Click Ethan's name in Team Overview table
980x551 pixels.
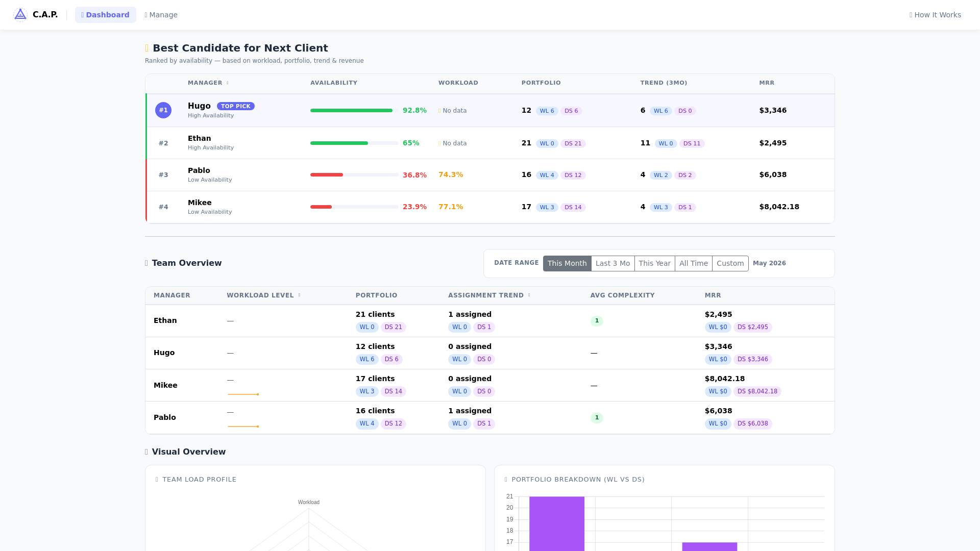165,320
